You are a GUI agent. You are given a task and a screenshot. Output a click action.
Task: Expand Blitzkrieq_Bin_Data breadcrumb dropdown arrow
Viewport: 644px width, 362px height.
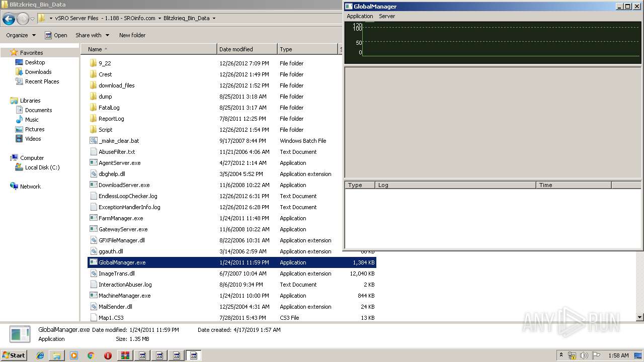[x=214, y=18]
